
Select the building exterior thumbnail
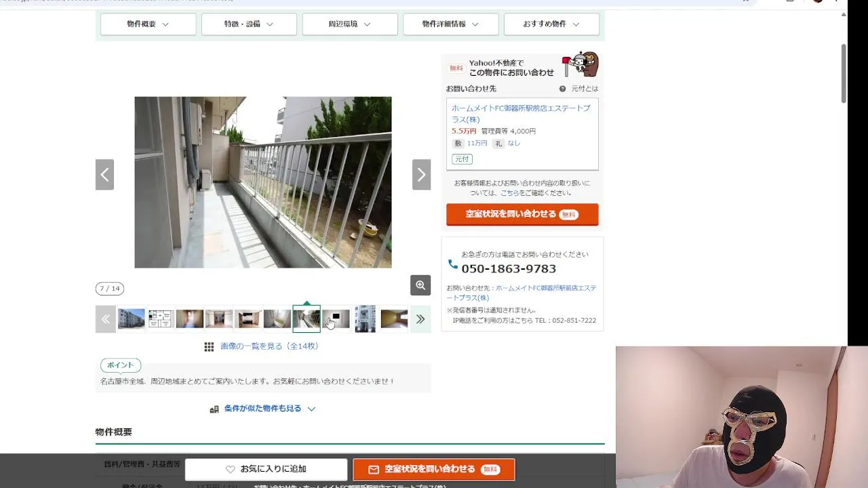click(132, 319)
